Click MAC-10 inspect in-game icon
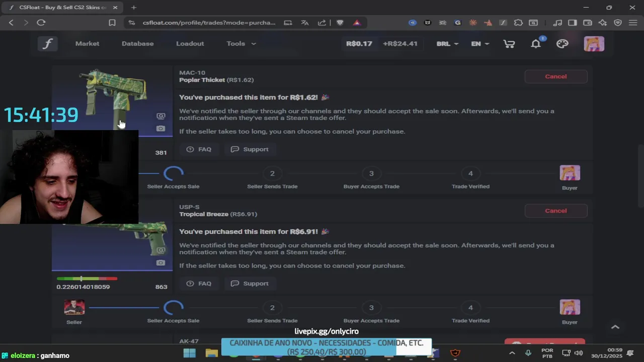This screenshot has height=362, width=644. [x=160, y=116]
